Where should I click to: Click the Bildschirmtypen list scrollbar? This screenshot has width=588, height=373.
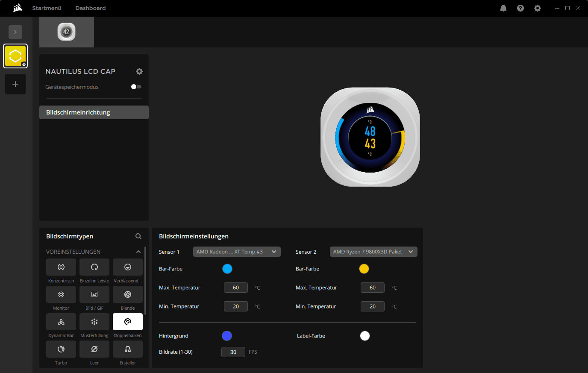tap(145, 281)
